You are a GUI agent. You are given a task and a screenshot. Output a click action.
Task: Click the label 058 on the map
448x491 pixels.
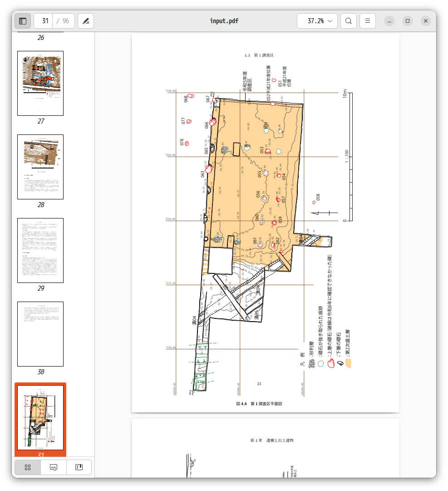[x=318, y=197]
